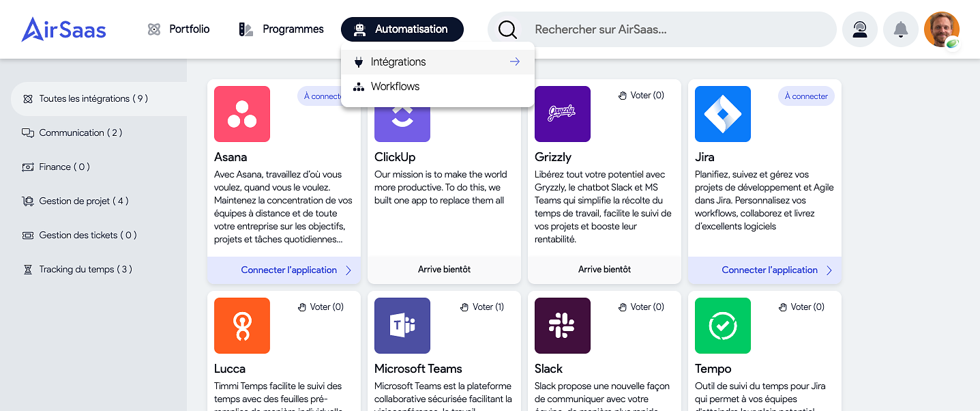980x411 pixels.
Task: Click the Tempo card title
Action: click(713, 369)
